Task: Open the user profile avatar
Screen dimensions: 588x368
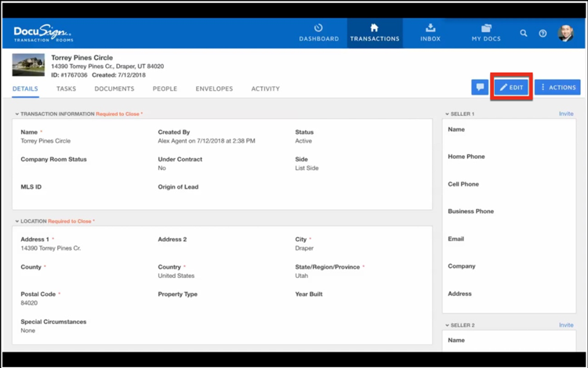Action: click(565, 34)
